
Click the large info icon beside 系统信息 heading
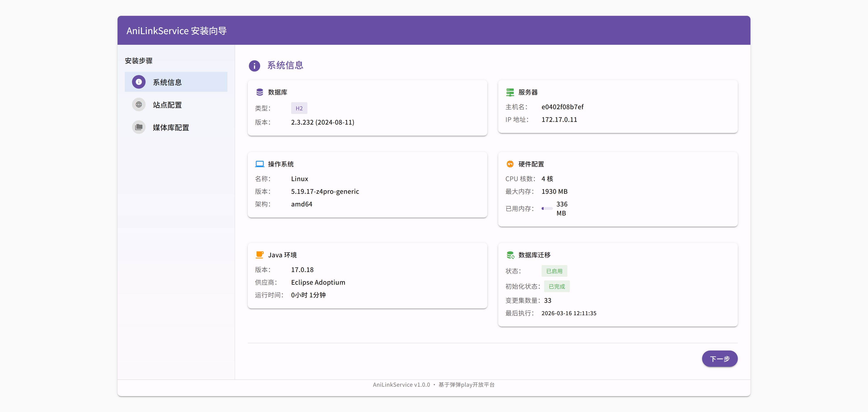(x=254, y=66)
